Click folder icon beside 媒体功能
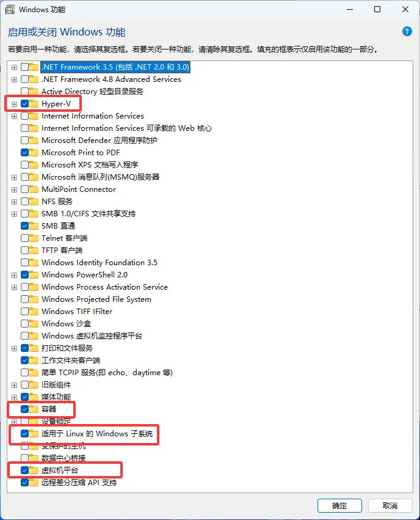Screen dimensions: 420x520 (x=34, y=397)
